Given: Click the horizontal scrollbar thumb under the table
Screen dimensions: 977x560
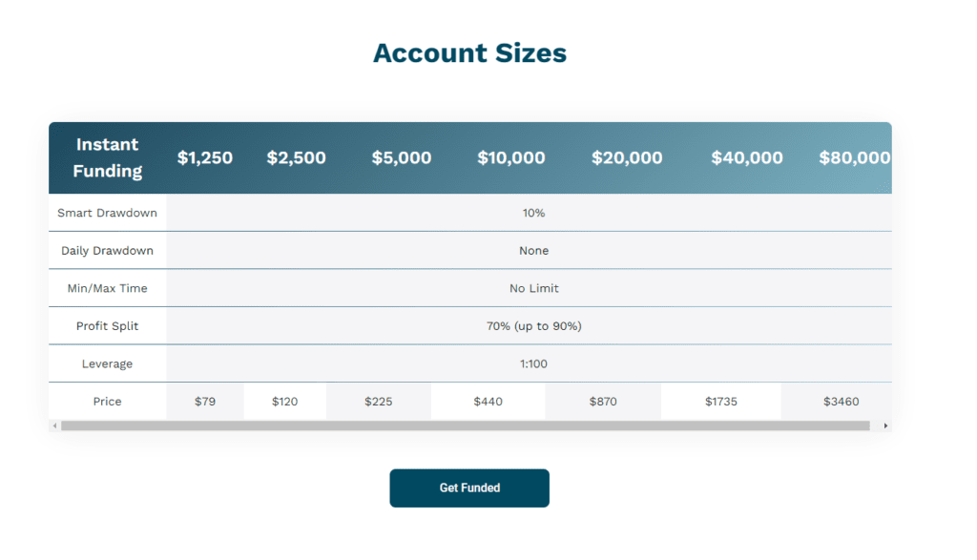Looking at the screenshot, I should (x=466, y=426).
